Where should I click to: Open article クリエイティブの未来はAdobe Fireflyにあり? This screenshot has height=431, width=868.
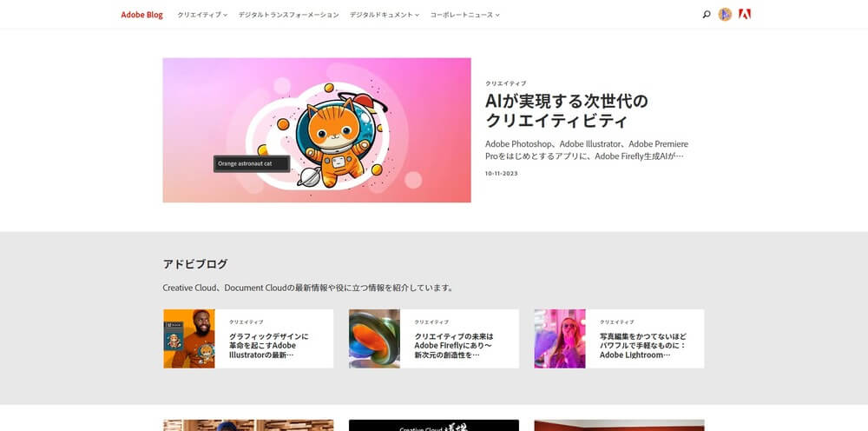[x=454, y=346]
